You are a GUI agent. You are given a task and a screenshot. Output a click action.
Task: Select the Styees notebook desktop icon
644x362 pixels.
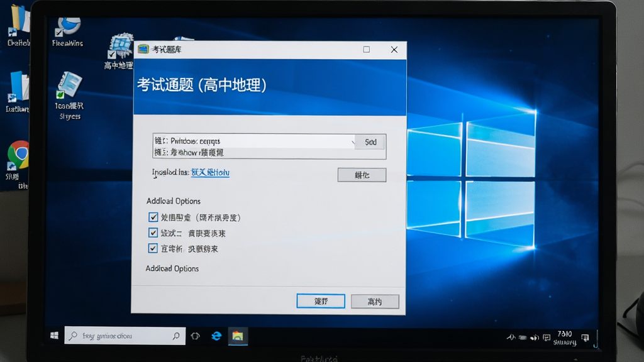click(x=69, y=96)
